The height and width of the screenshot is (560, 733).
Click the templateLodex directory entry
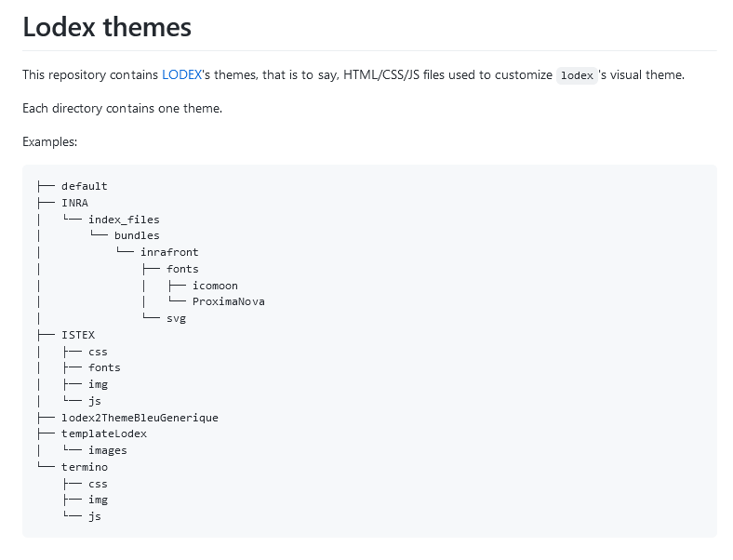103,433
